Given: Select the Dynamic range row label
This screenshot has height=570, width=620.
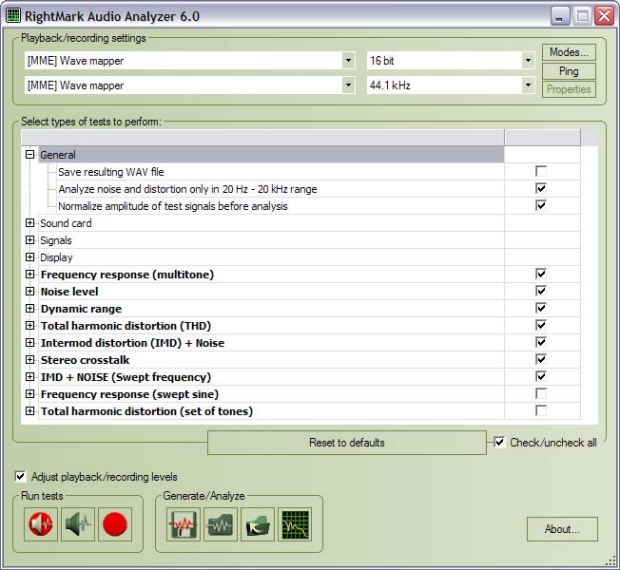Looking at the screenshot, I should tap(81, 309).
